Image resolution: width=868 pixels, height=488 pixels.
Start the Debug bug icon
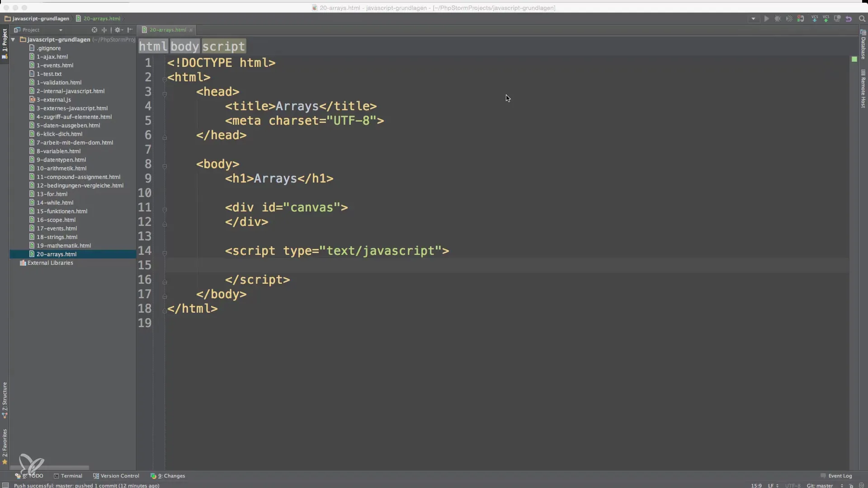pos(778,19)
